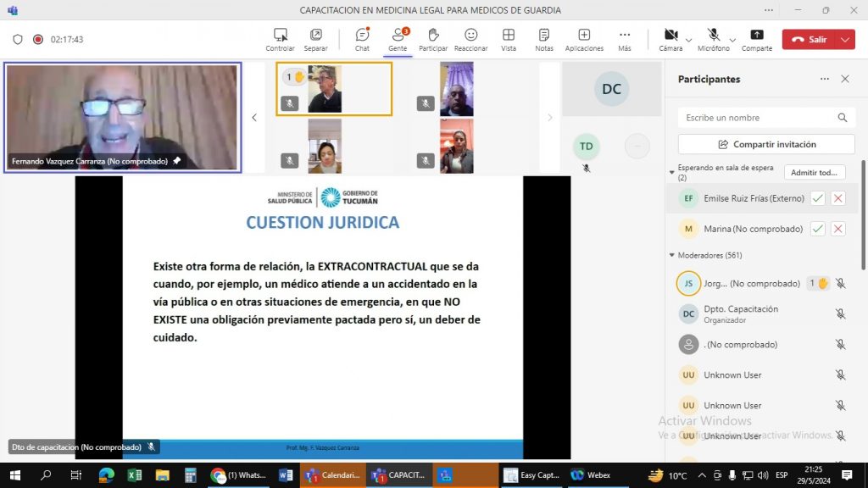Open Windows Start menu
Image resolution: width=868 pixels, height=488 pixels.
pyautogui.click(x=15, y=475)
